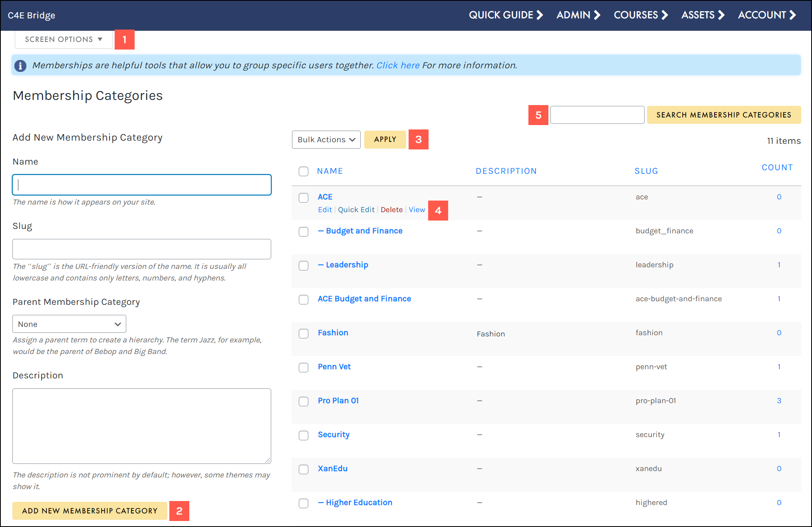
Task: Open the Fashion category
Action: [333, 333]
